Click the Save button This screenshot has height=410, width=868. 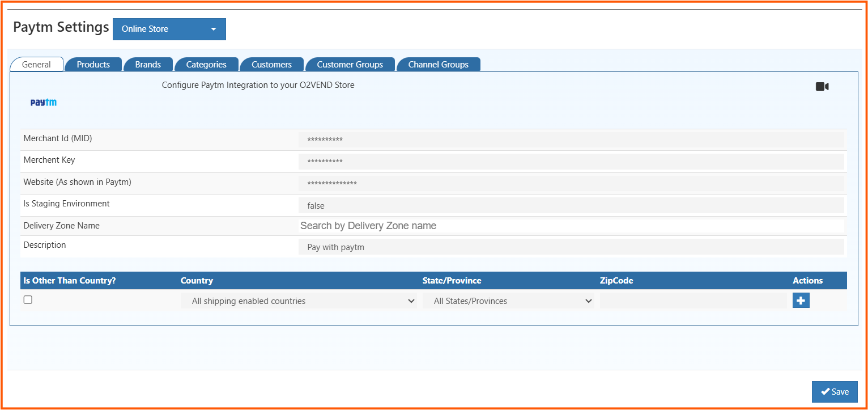tap(835, 392)
